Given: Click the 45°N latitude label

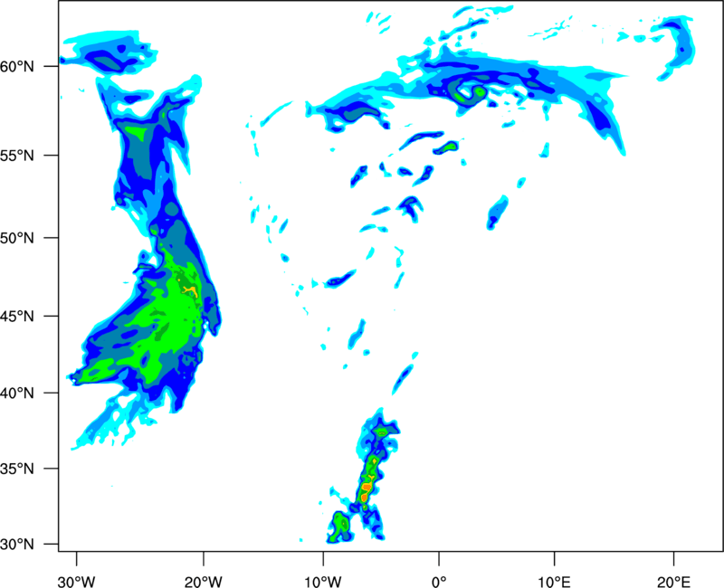Looking at the screenshot, I should (17, 317).
